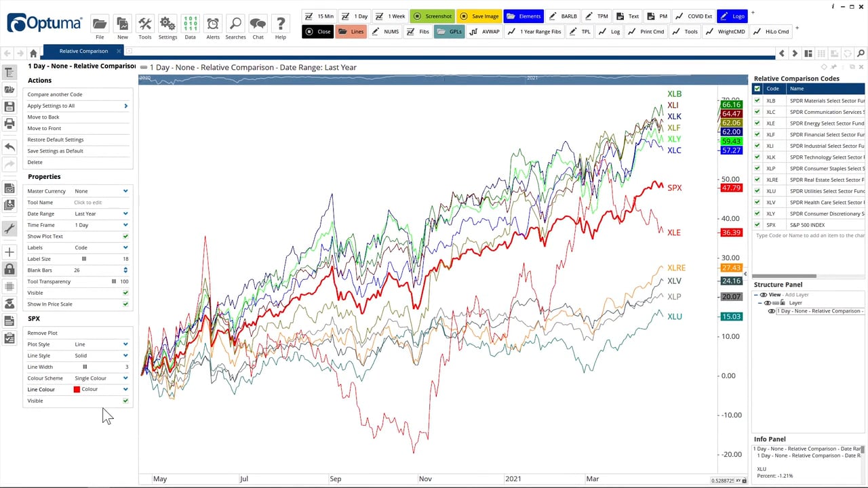Uncheck the XLB code checkbox
The image size is (868, 488).
[x=757, y=101]
